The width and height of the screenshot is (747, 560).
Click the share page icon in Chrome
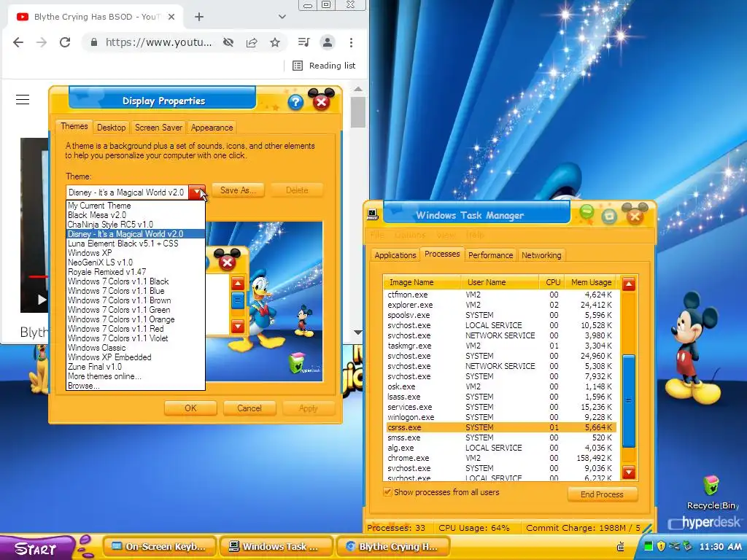[x=252, y=42]
